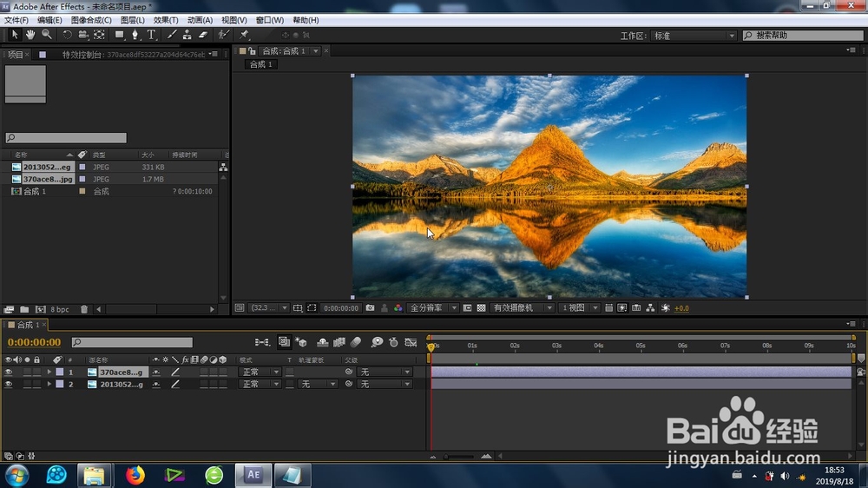The image size is (868, 488).
Task: Expand layer 2 2013052 properties
Action: (49, 385)
